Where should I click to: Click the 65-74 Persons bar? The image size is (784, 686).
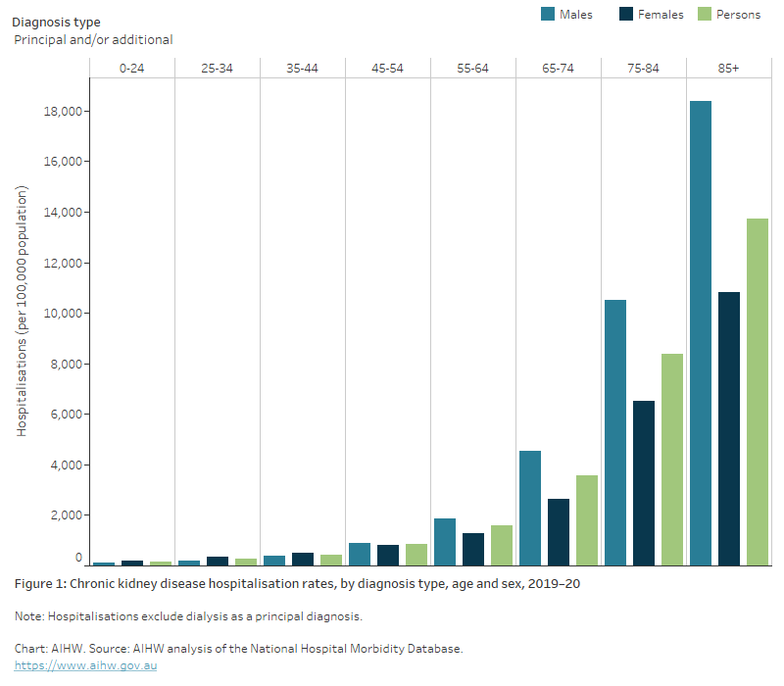pyautogui.click(x=587, y=520)
